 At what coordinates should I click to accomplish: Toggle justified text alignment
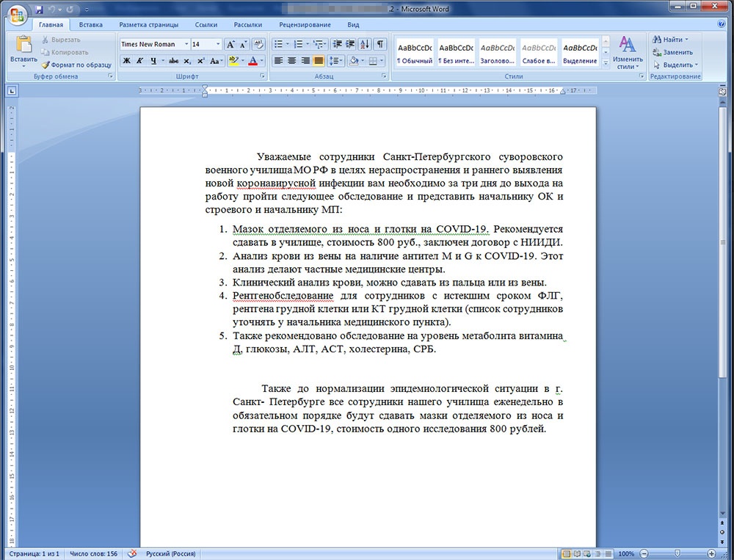click(x=319, y=61)
